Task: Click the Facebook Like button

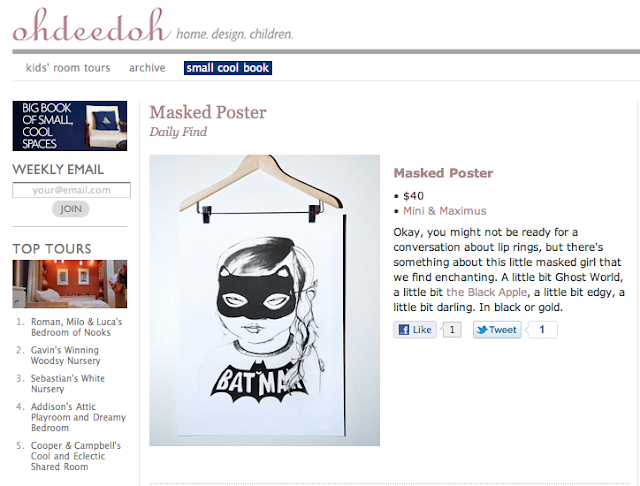Action: (415, 330)
